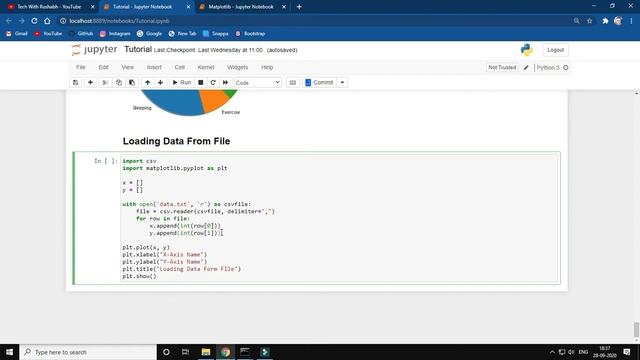Open the Cell menu
The height and width of the screenshot is (360, 640).
pyautogui.click(x=180, y=67)
